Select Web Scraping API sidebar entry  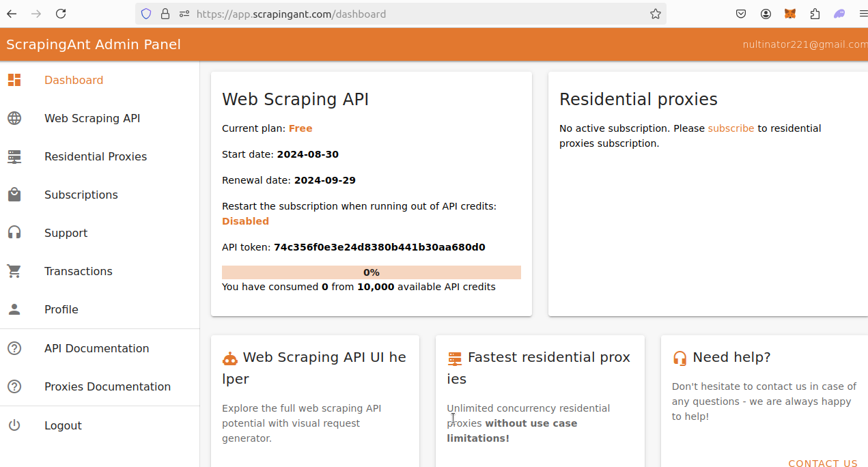pos(92,118)
